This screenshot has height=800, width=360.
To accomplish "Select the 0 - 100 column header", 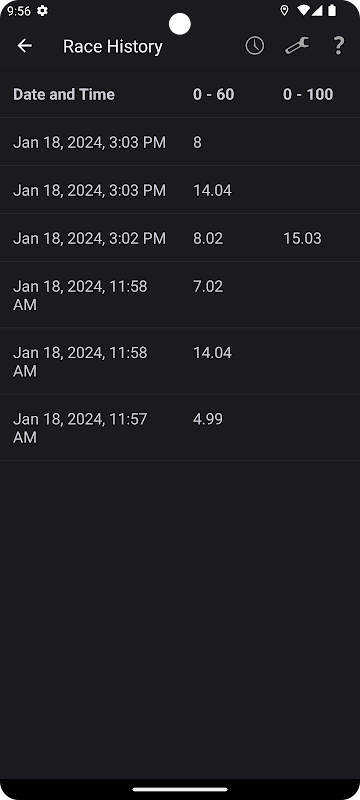I will click(x=308, y=94).
